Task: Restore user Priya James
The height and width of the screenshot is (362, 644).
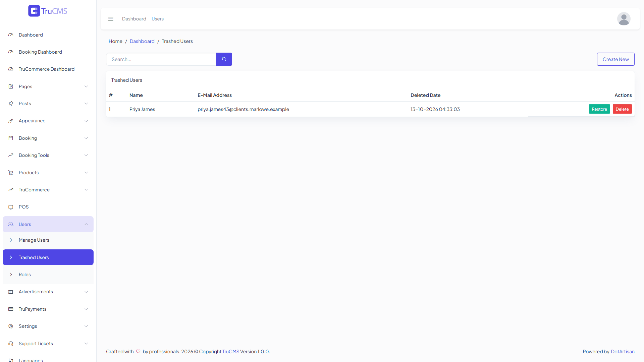Action: (x=599, y=109)
